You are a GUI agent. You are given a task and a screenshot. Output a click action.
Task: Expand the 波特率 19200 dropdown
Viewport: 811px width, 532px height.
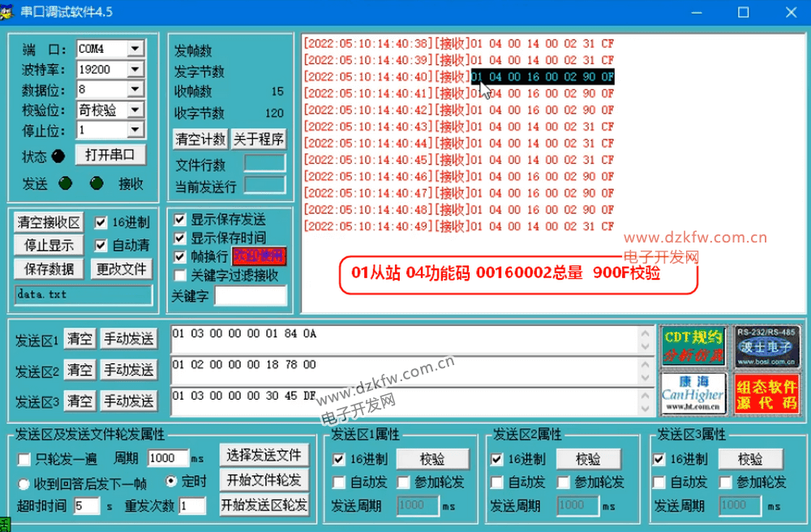[x=135, y=70]
